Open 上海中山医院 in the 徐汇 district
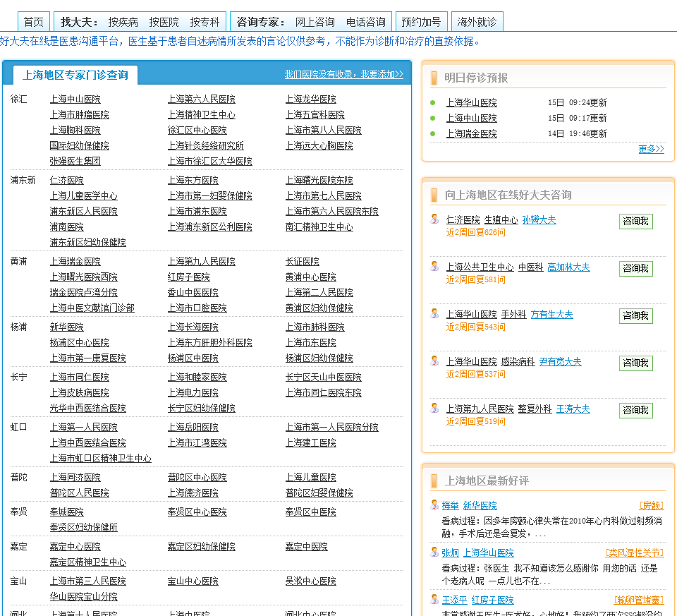 [75, 99]
